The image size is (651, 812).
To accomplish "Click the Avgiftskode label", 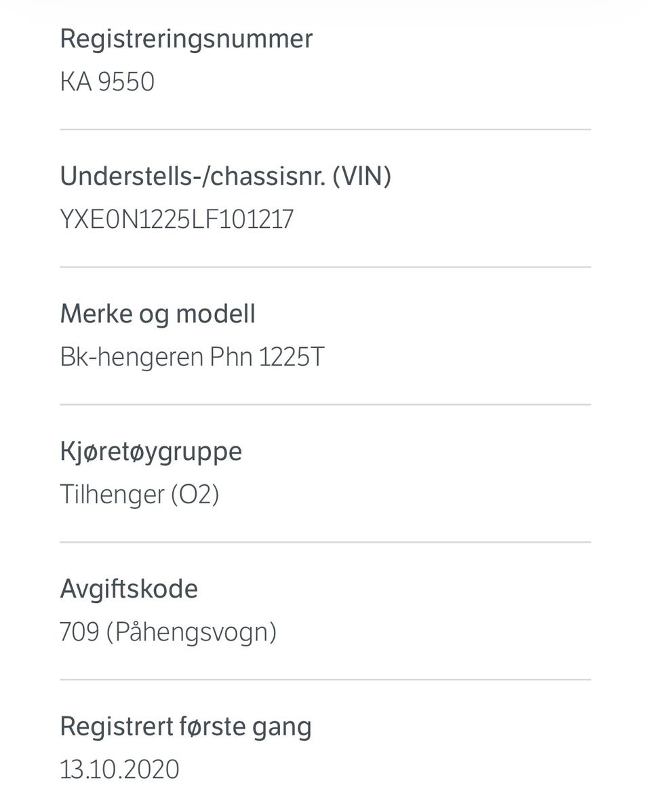I will click(129, 589).
